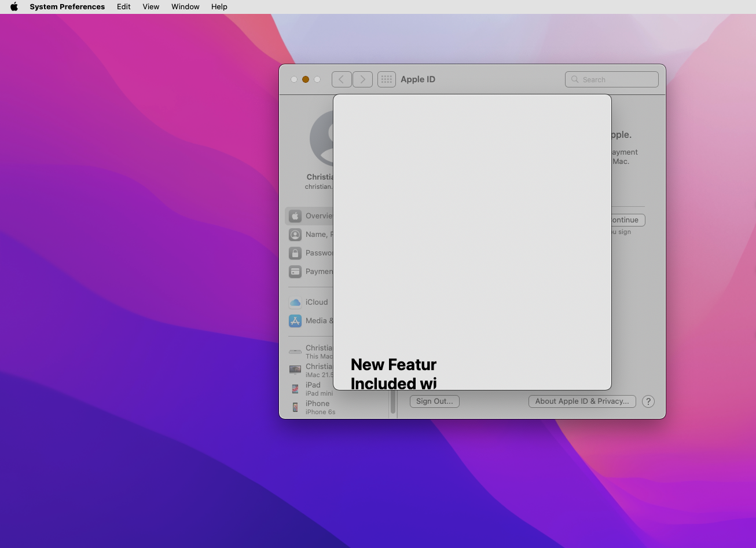Select the This Mac device icon
The width and height of the screenshot is (756, 548).
click(x=295, y=352)
